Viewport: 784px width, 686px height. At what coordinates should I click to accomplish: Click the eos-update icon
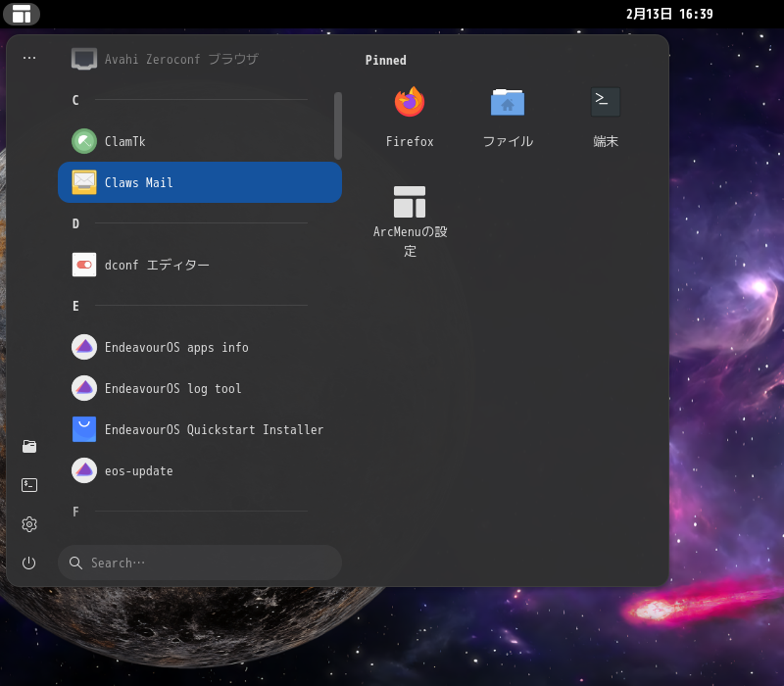tap(84, 470)
